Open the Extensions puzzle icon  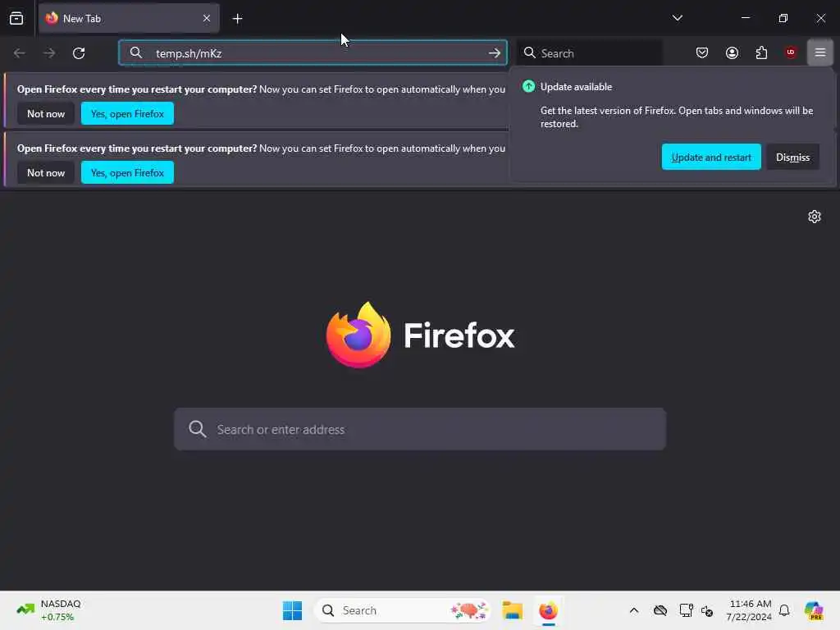coord(761,52)
